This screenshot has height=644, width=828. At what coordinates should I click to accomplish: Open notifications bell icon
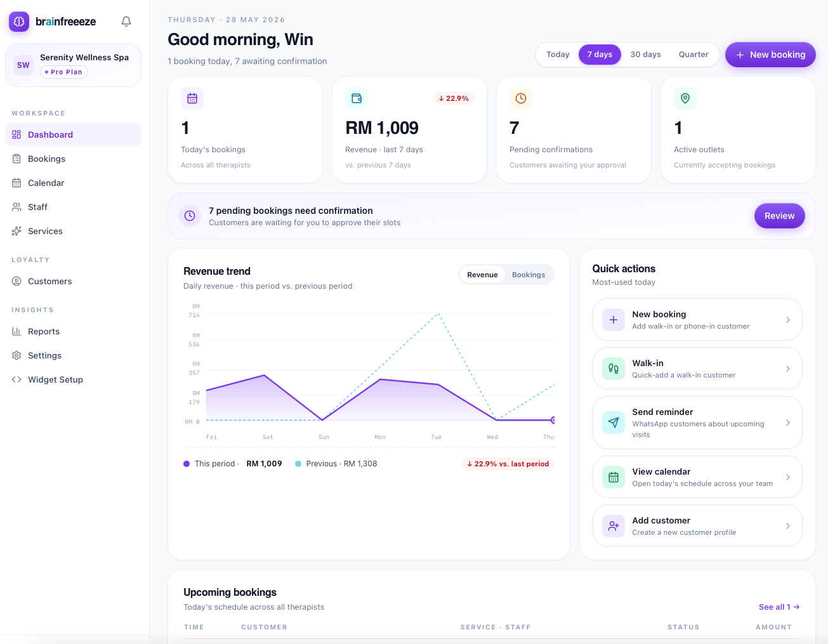click(x=126, y=22)
